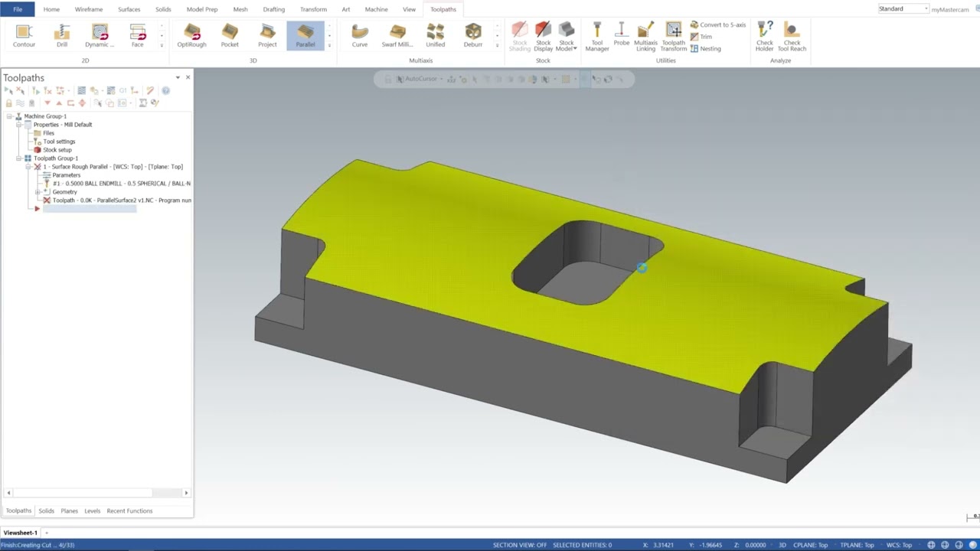Image resolution: width=980 pixels, height=551 pixels.
Task: Click the Toolpaths manager help icon
Action: pos(165,90)
